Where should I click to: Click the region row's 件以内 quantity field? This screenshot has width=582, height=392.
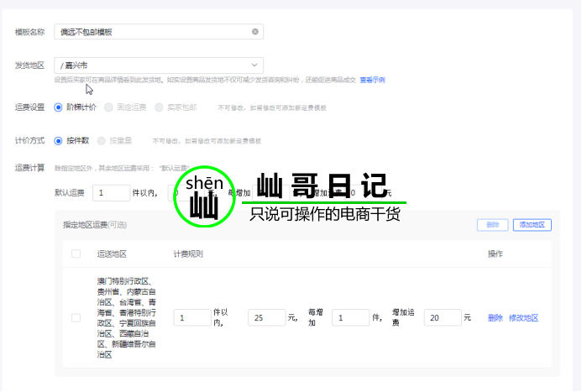192,317
